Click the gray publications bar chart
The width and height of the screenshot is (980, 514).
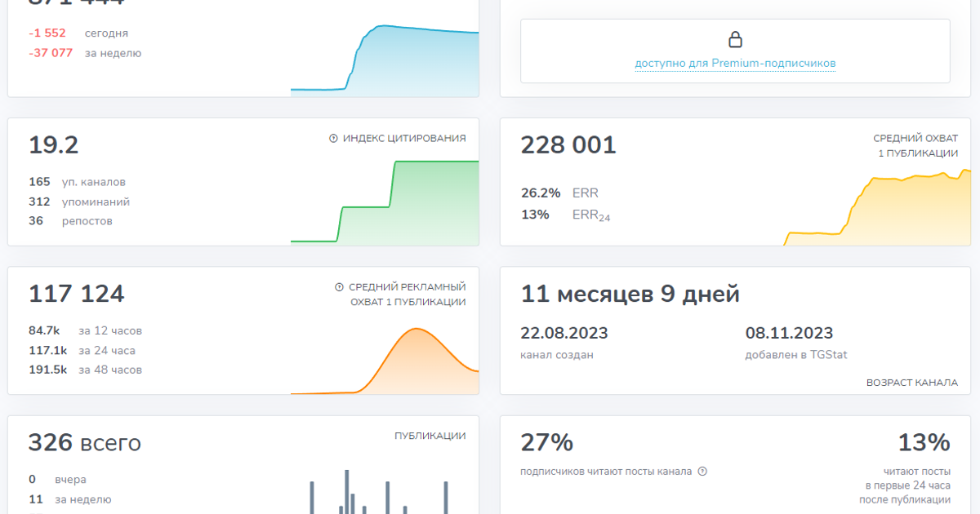[380, 492]
